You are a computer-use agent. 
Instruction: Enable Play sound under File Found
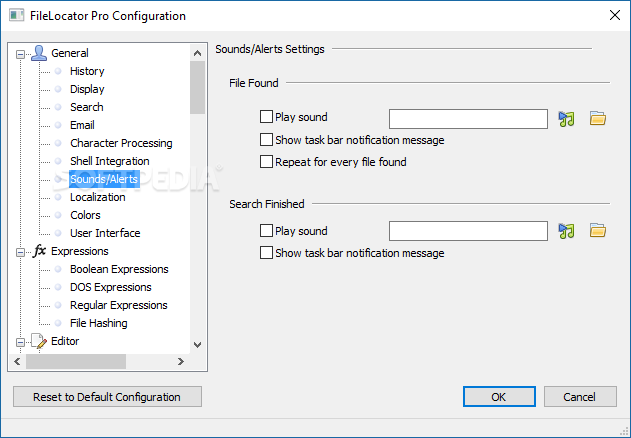(x=266, y=119)
